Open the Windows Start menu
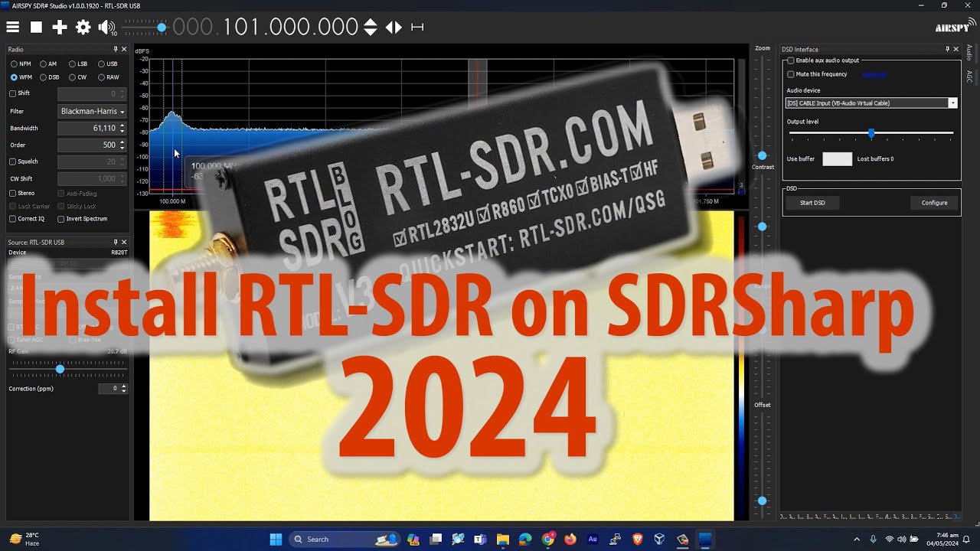 coord(276,540)
